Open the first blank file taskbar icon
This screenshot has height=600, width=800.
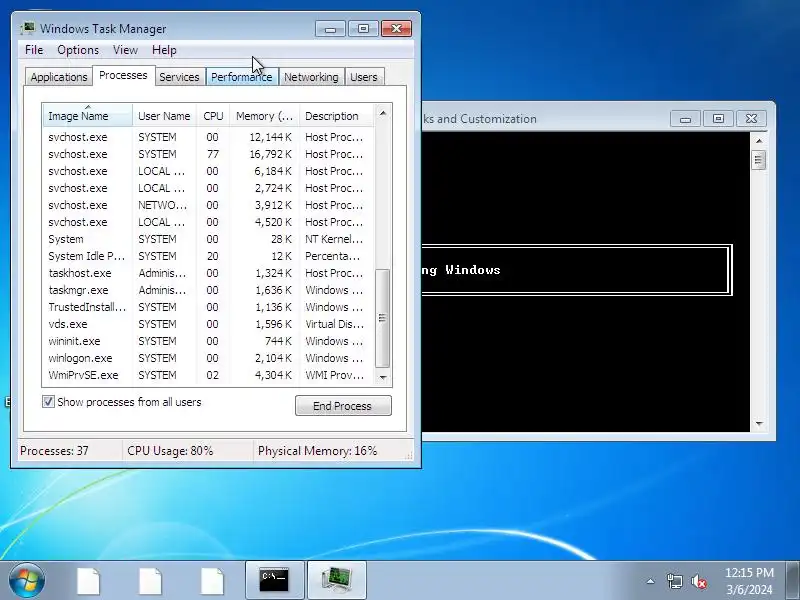coord(88,581)
